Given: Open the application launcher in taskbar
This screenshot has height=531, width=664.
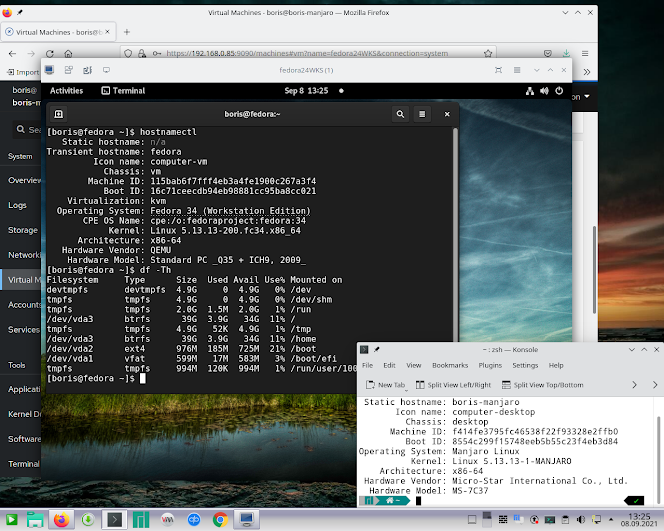Looking at the screenshot, I should pos(11,520).
